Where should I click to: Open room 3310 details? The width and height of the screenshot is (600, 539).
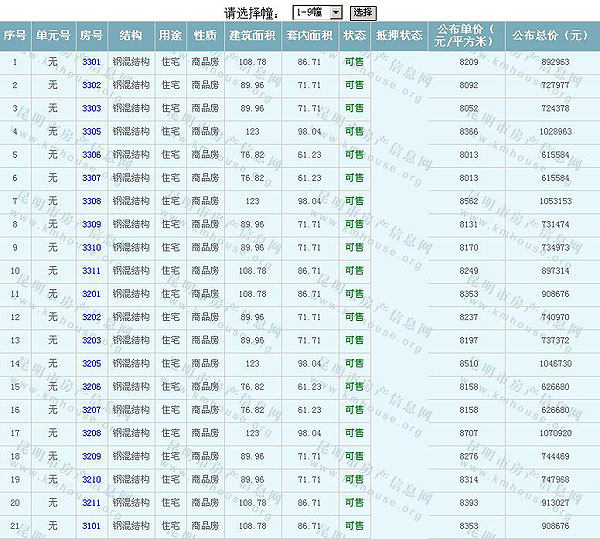tap(91, 247)
